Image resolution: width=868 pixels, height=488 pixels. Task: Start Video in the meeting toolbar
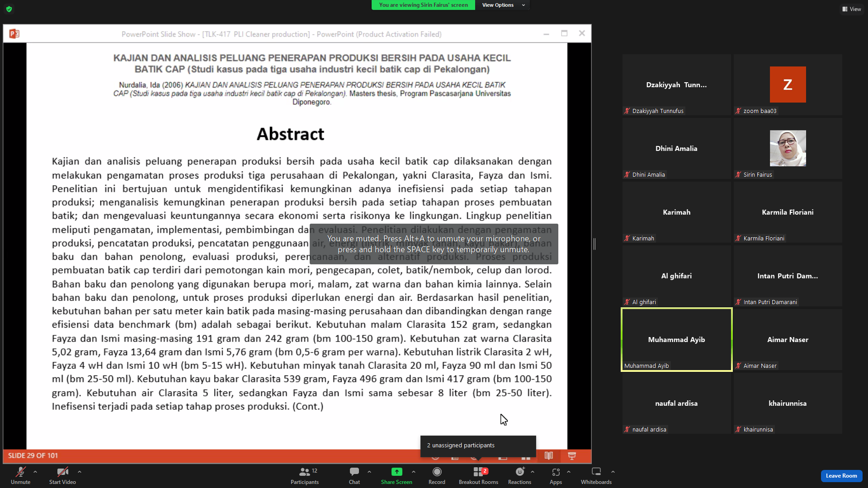62,475
